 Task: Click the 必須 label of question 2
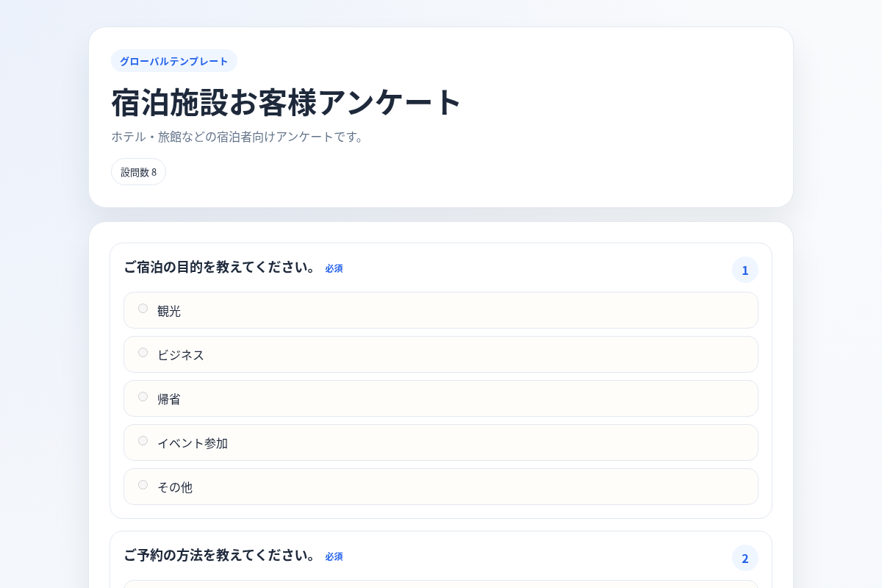[334, 556]
